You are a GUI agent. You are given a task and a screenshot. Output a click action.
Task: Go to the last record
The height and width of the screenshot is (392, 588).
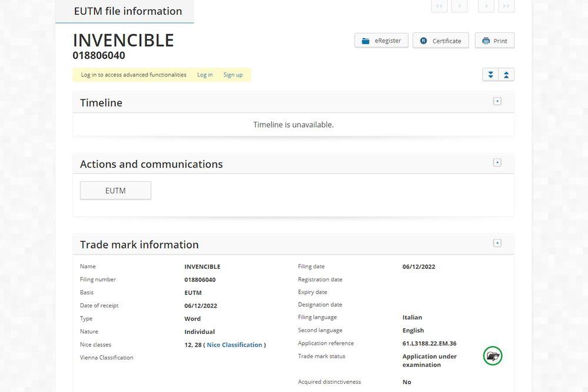pyautogui.click(x=506, y=6)
